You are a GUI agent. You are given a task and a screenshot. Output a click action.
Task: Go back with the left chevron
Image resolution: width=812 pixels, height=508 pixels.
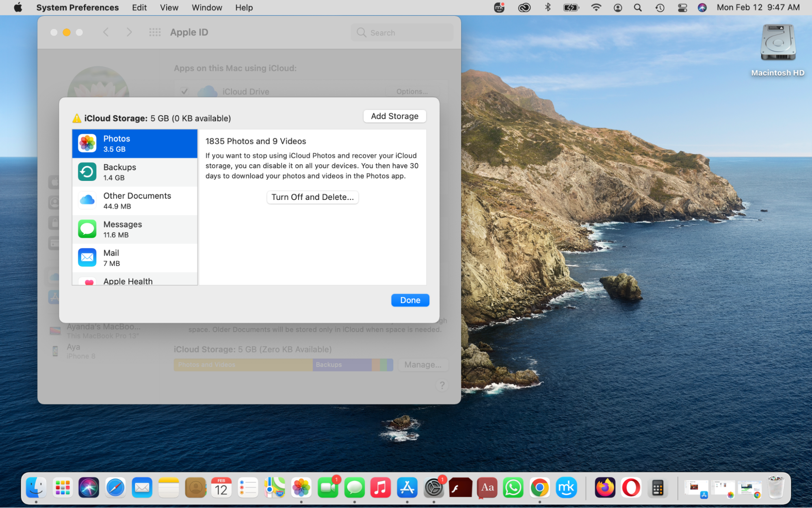[106, 32]
